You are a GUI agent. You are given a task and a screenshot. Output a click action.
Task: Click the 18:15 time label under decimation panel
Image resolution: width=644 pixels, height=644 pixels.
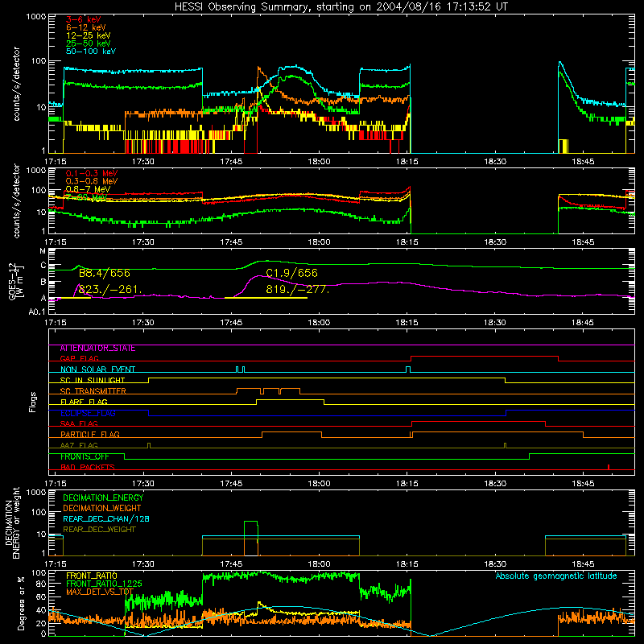pyautogui.click(x=407, y=564)
